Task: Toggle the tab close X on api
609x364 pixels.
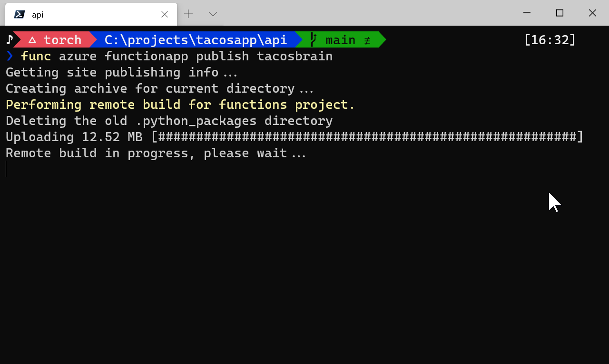Action: [165, 14]
